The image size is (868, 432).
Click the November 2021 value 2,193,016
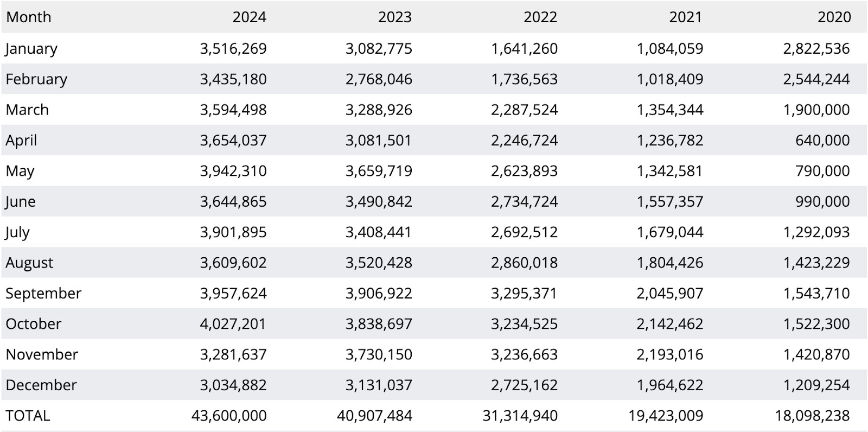pos(670,354)
